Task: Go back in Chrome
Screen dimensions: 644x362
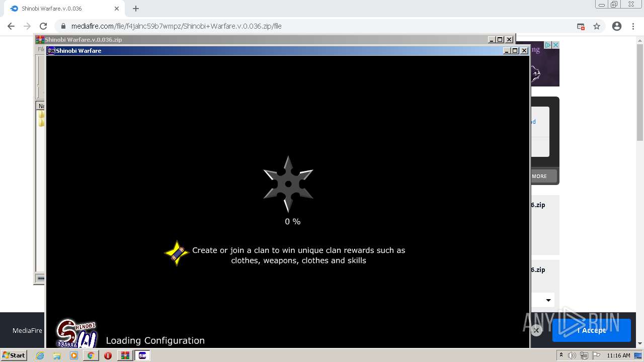Action: pyautogui.click(x=11, y=26)
